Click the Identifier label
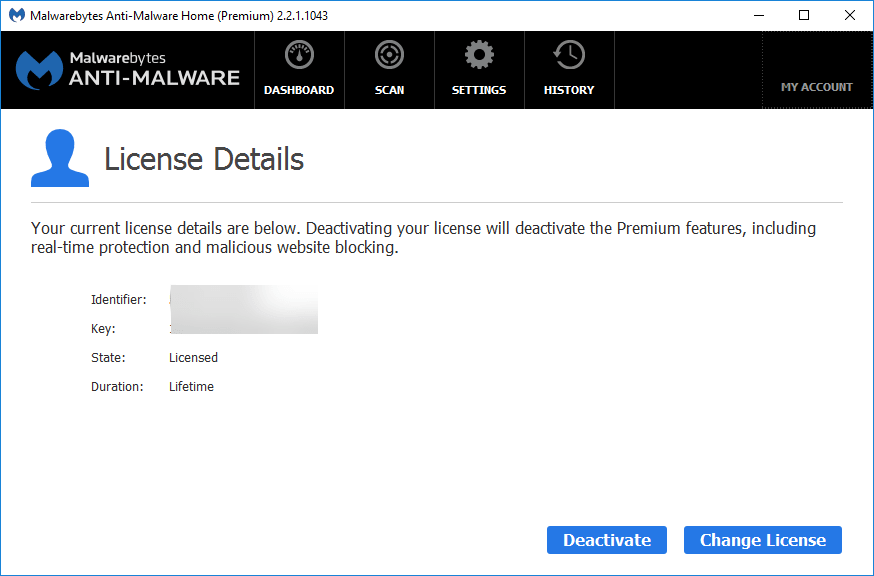Viewport: 874px width, 576px height. (119, 299)
